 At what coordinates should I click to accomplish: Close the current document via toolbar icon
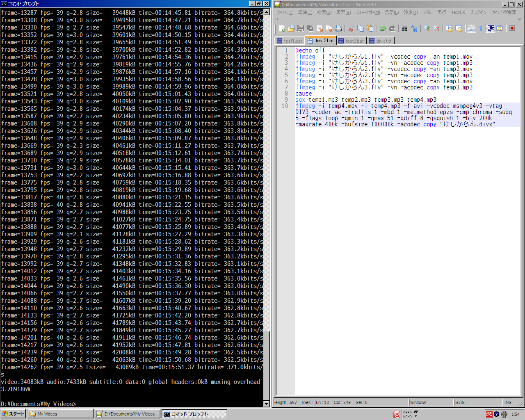320,28
